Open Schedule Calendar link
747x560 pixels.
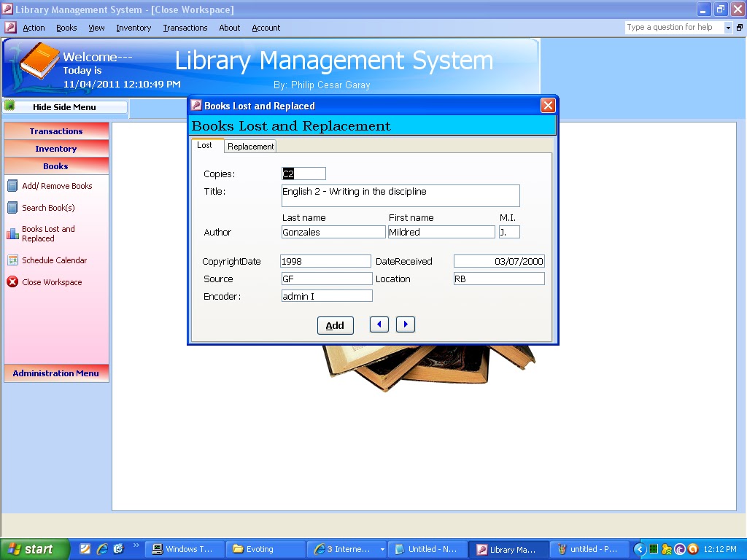[54, 260]
